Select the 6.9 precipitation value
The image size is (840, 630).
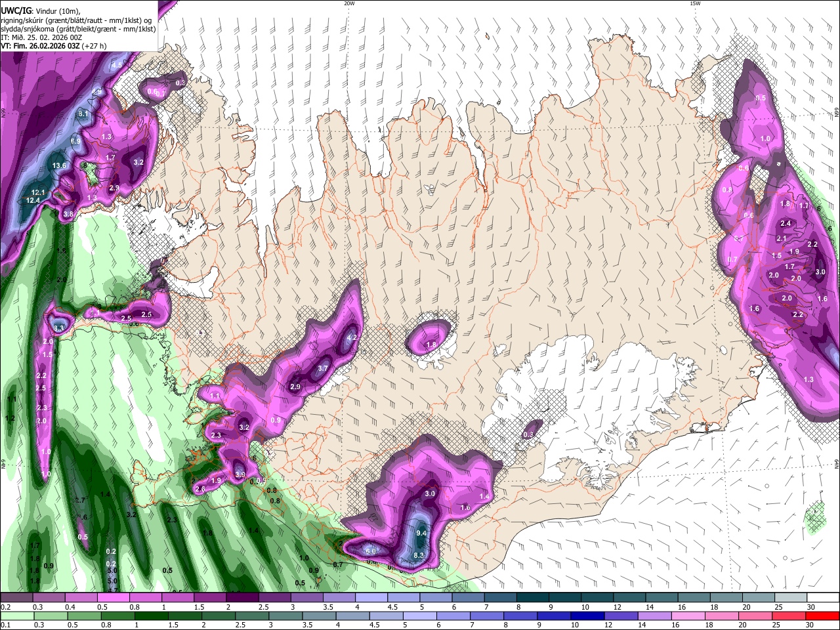pos(75,141)
